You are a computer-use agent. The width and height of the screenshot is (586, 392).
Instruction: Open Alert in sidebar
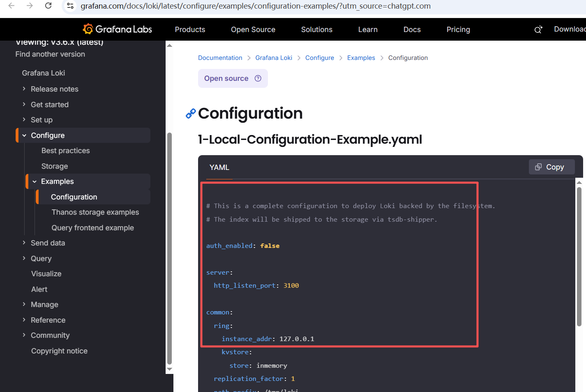point(39,289)
